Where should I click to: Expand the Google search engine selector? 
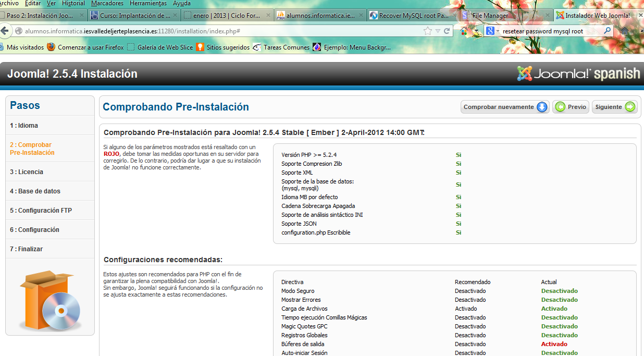pyautogui.click(x=493, y=31)
